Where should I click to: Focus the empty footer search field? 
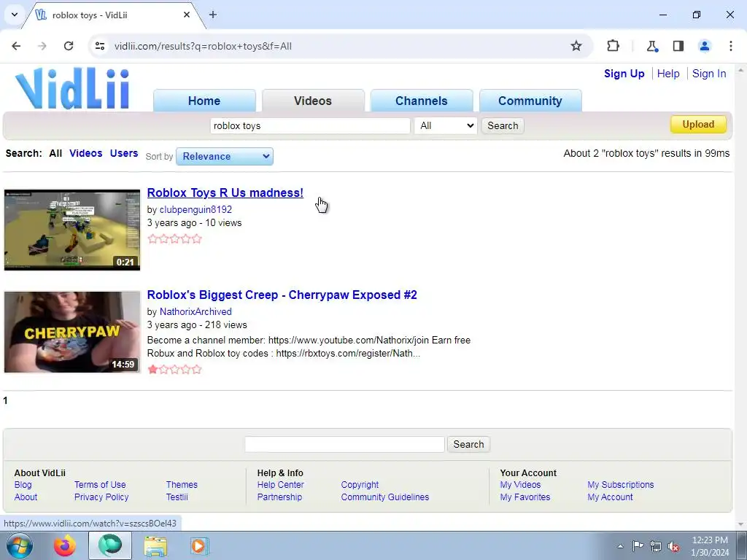click(x=344, y=444)
